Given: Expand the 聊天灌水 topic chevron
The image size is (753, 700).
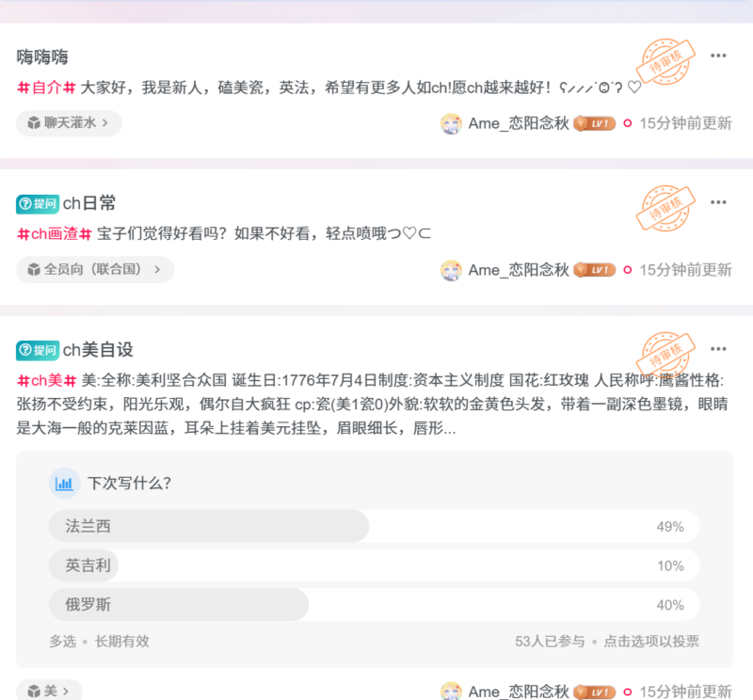Looking at the screenshot, I should [x=107, y=123].
